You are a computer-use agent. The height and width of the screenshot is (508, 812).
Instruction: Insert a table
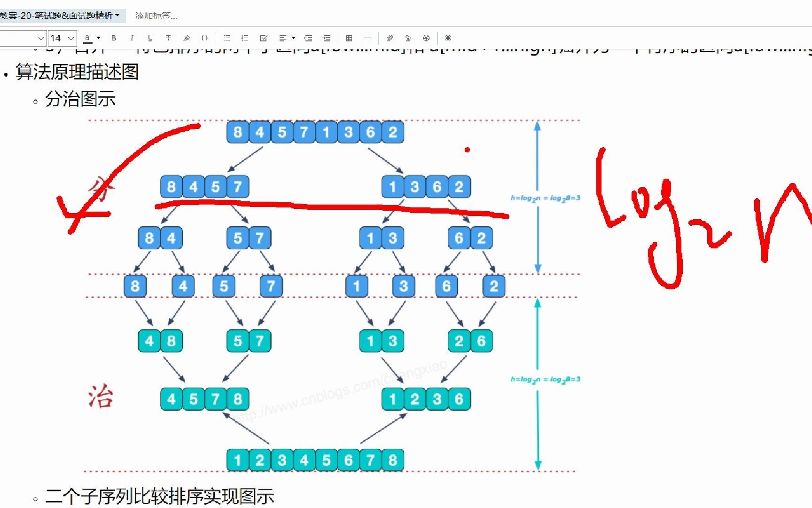[349, 38]
